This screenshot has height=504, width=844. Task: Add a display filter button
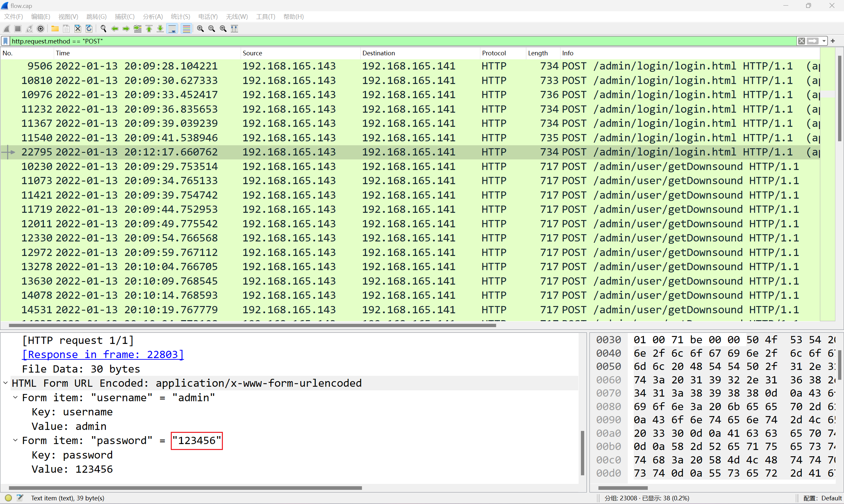pyautogui.click(x=833, y=41)
